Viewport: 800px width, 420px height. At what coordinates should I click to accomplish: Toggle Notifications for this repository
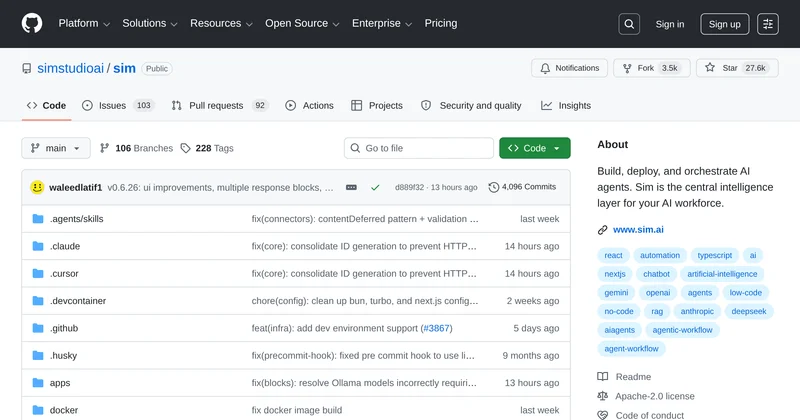[x=569, y=68]
